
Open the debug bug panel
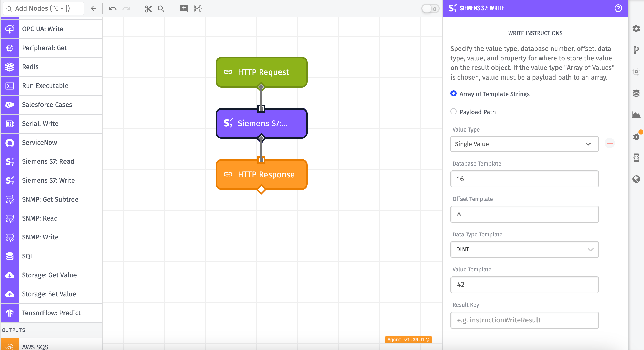(636, 136)
